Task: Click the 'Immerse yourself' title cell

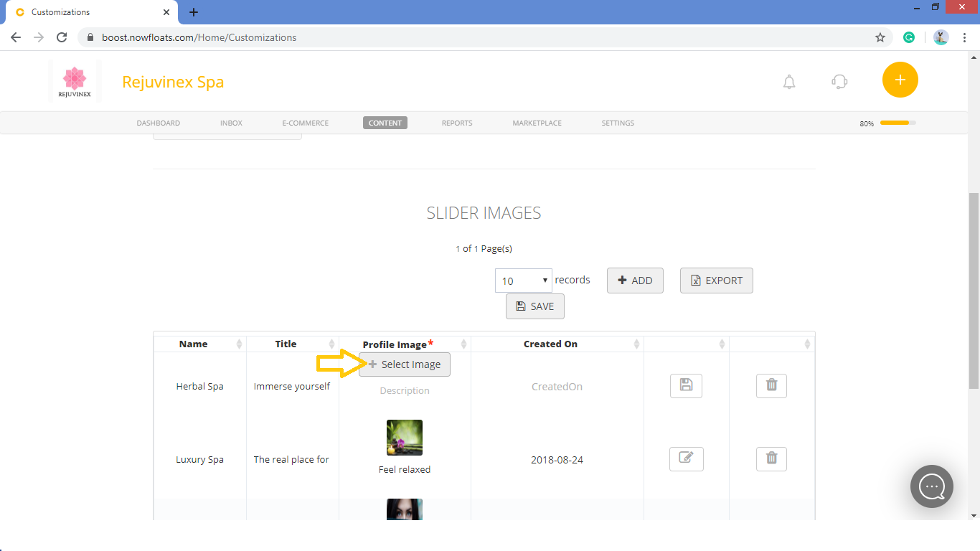Action: tap(292, 386)
